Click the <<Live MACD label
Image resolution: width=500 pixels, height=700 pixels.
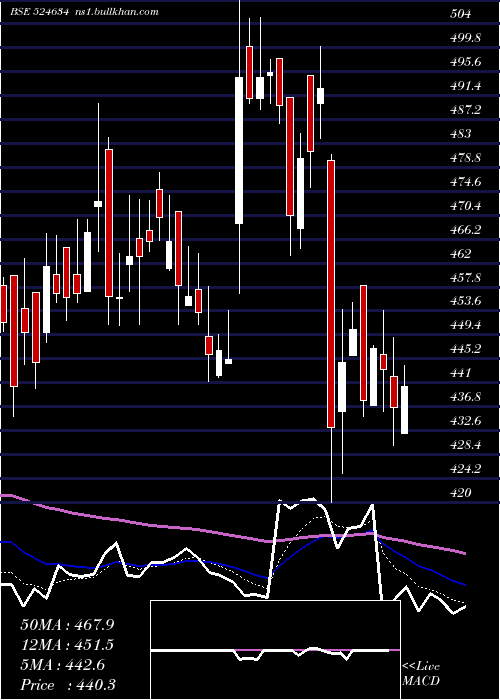421,673
